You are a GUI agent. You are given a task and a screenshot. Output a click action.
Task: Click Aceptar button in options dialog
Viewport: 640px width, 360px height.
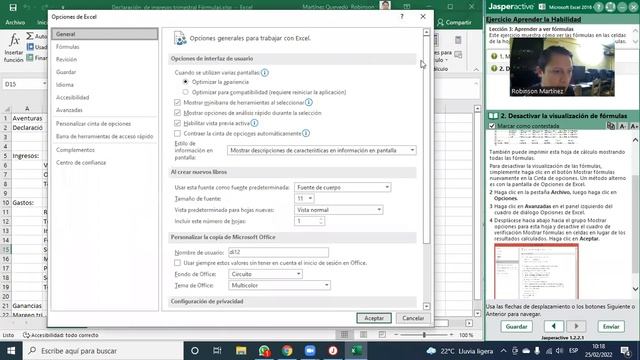pos(374,318)
